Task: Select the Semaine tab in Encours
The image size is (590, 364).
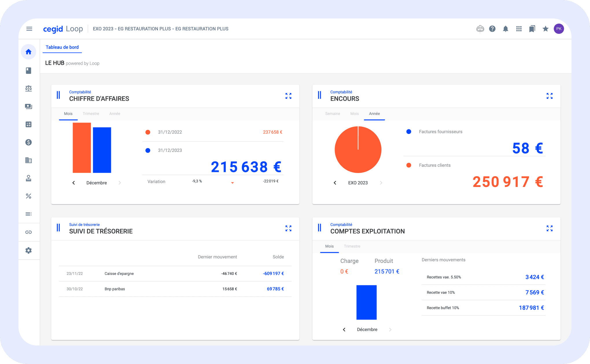Action: click(332, 114)
